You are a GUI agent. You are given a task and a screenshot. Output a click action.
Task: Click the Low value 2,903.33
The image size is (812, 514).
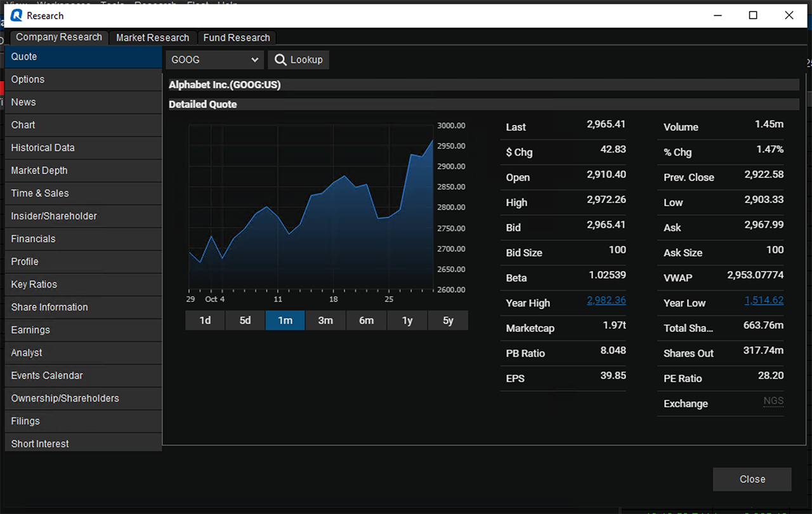pyautogui.click(x=764, y=200)
